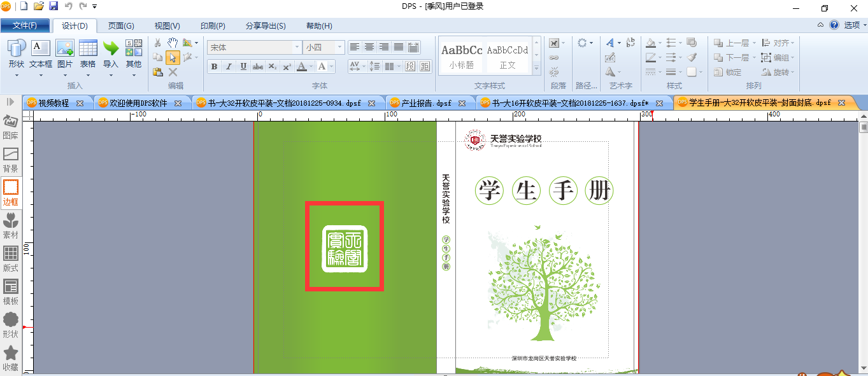Switch to the 页面(G) ribbon tab
Viewport: 868px width, 376px height.
121,25
